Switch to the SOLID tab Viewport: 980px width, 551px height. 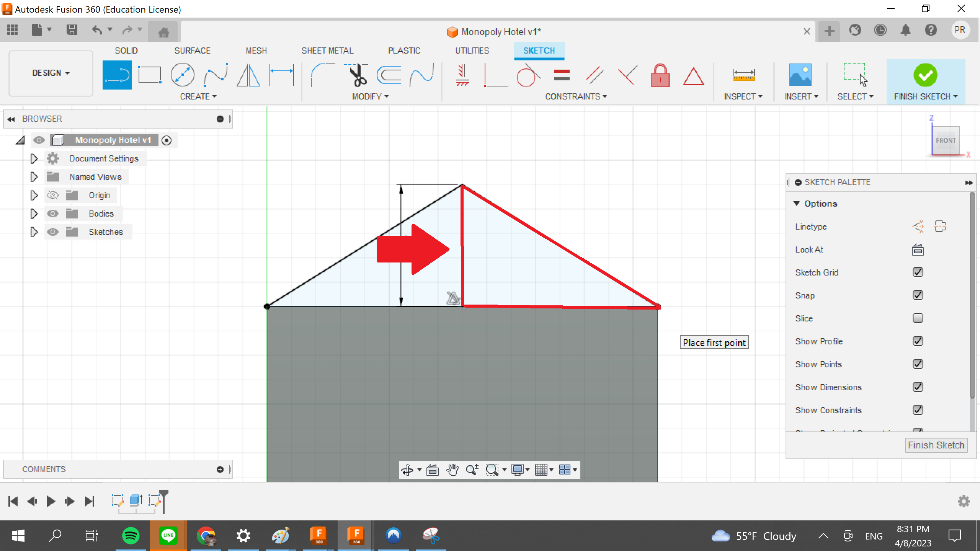[126, 50]
